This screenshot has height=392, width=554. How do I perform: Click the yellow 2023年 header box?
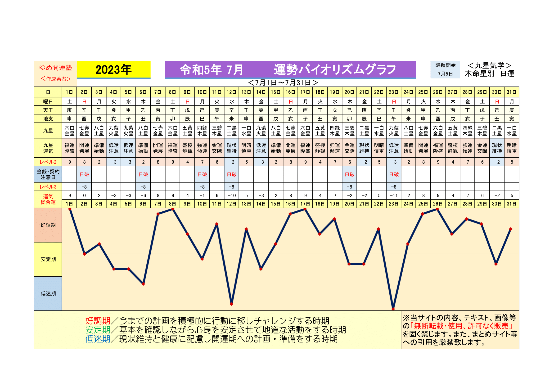point(113,69)
